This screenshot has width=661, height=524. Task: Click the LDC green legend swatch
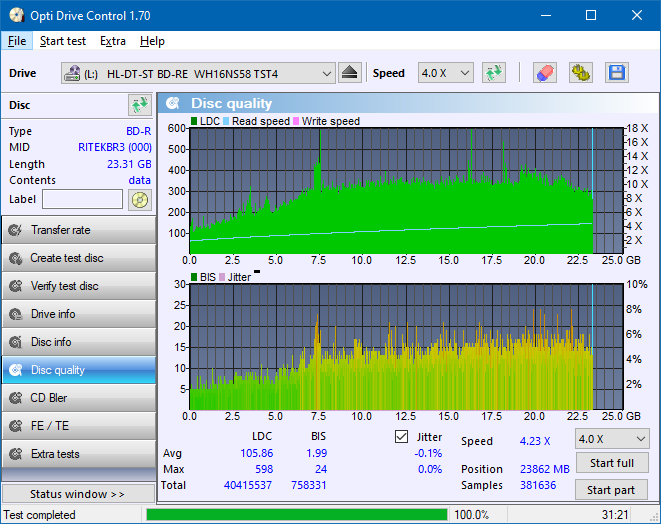click(x=194, y=121)
